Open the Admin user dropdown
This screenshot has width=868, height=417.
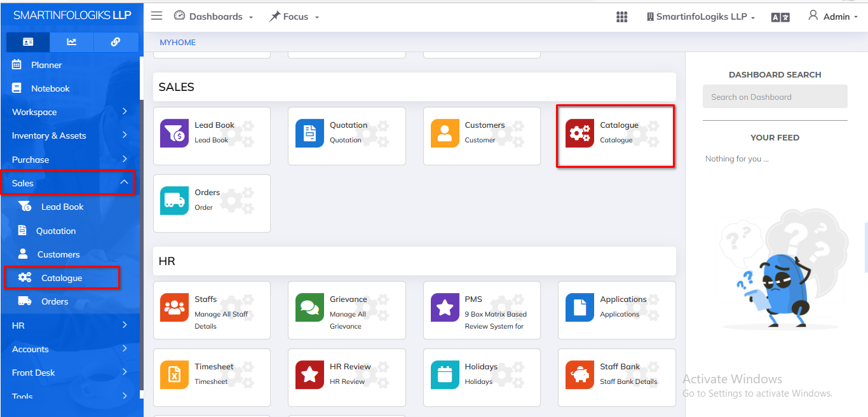tap(832, 17)
